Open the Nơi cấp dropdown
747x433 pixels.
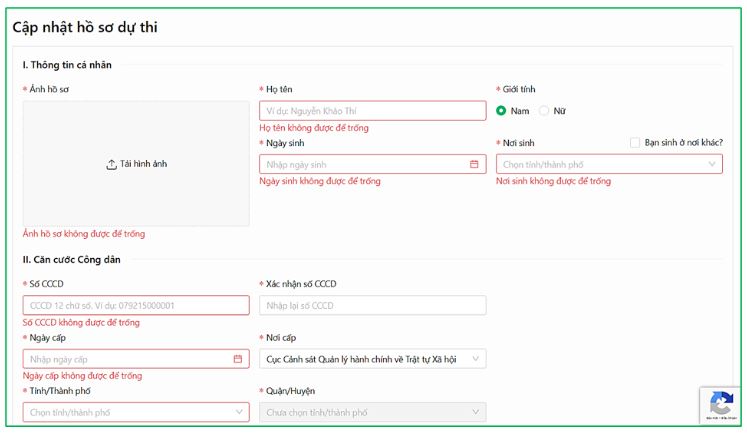point(373,359)
